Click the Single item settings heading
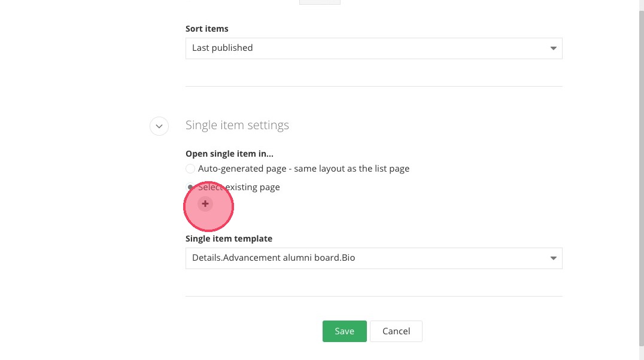Screen dimensions: 644x360 coord(237,125)
